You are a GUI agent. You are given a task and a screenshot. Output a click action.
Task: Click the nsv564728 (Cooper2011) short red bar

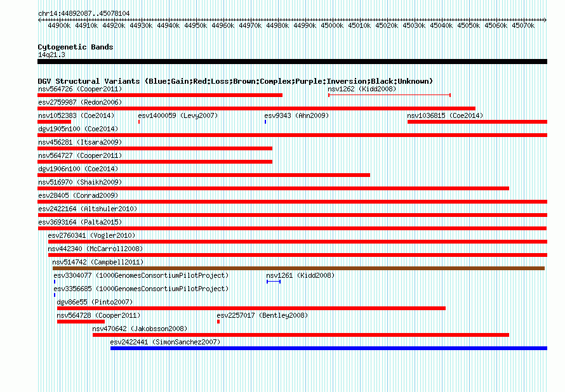tap(81, 322)
